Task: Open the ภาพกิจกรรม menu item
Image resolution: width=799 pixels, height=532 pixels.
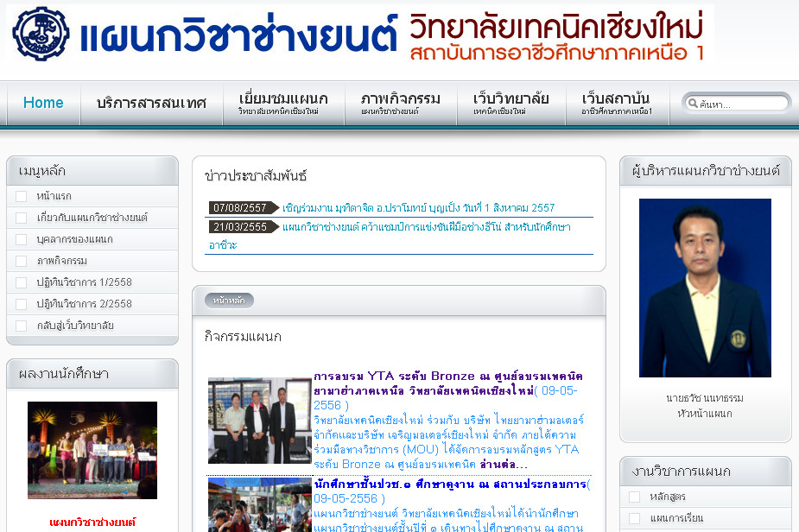Action: tap(401, 103)
